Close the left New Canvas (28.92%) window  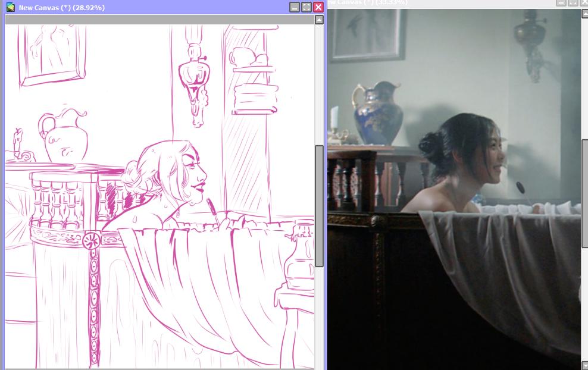click(318, 7)
